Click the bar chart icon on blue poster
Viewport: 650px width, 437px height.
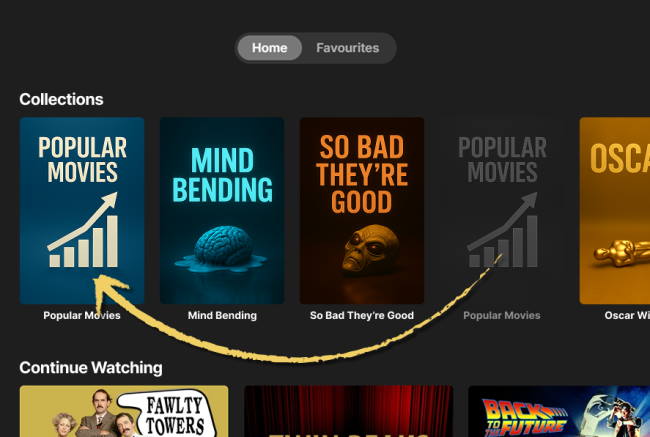coord(82,230)
